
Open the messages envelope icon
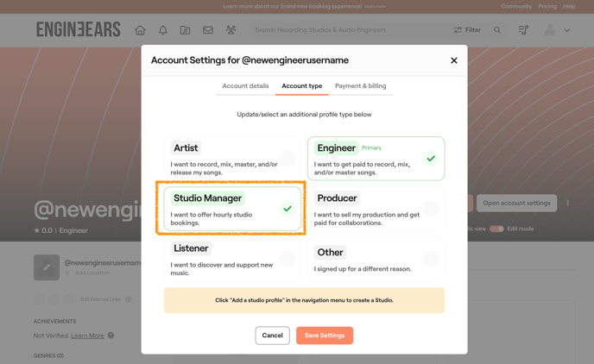[208, 30]
